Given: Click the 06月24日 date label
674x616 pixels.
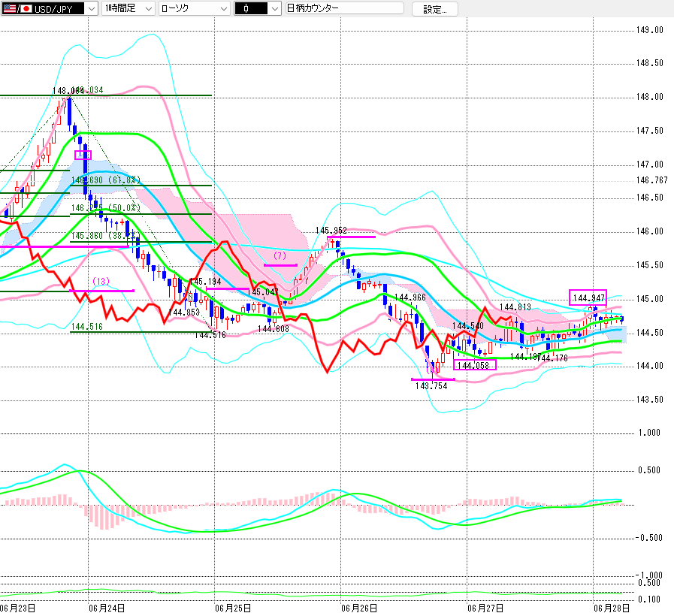Looking at the screenshot, I should [x=107, y=608].
